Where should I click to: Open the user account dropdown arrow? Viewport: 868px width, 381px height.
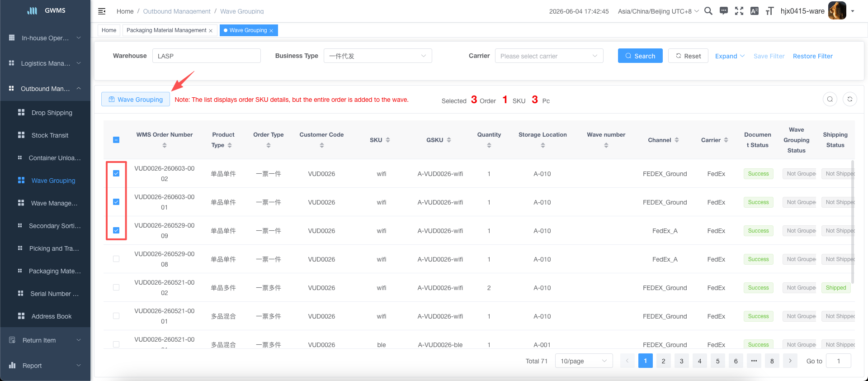click(x=853, y=11)
